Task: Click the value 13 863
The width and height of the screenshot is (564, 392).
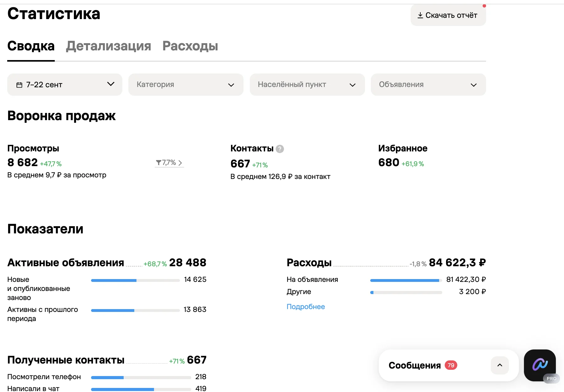Action: 195,309
